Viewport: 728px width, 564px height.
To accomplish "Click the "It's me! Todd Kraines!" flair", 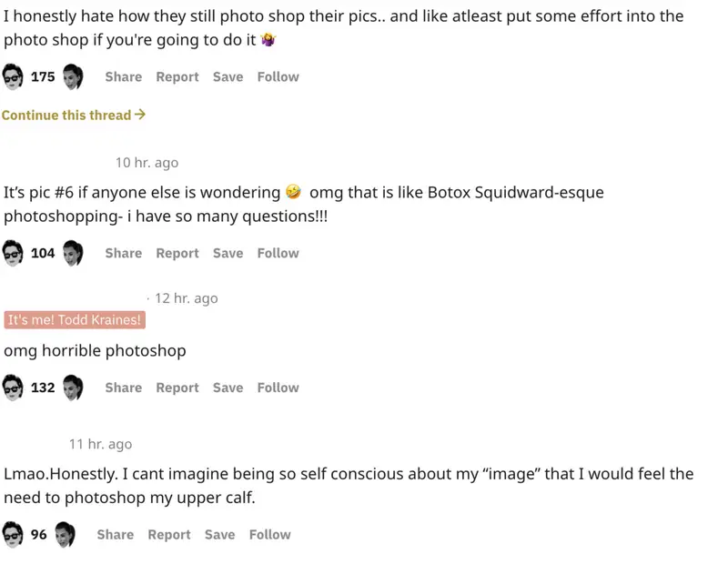I will click(x=75, y=320).
